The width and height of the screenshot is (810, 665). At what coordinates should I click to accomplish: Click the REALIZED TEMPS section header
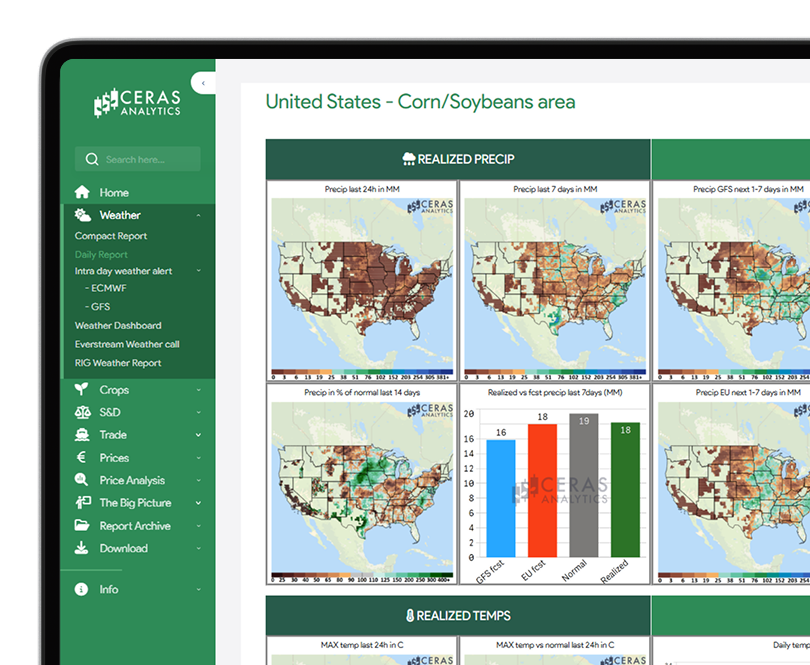pyautogui.click(x=458, y=615)
